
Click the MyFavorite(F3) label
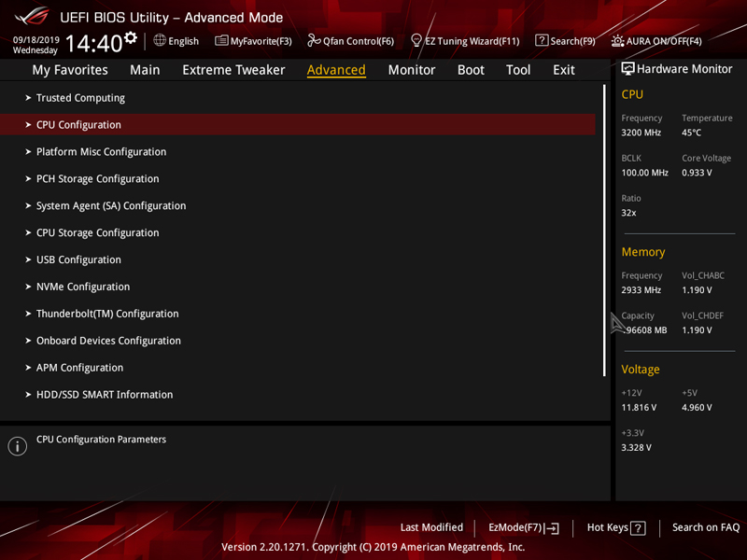coord(261,41)
